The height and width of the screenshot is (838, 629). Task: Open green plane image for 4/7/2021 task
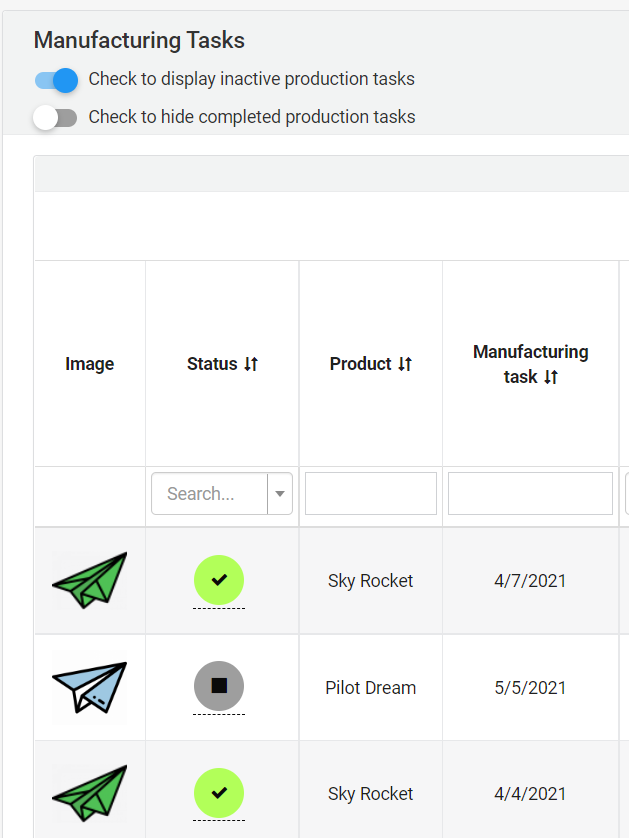(x=90, y=581)
